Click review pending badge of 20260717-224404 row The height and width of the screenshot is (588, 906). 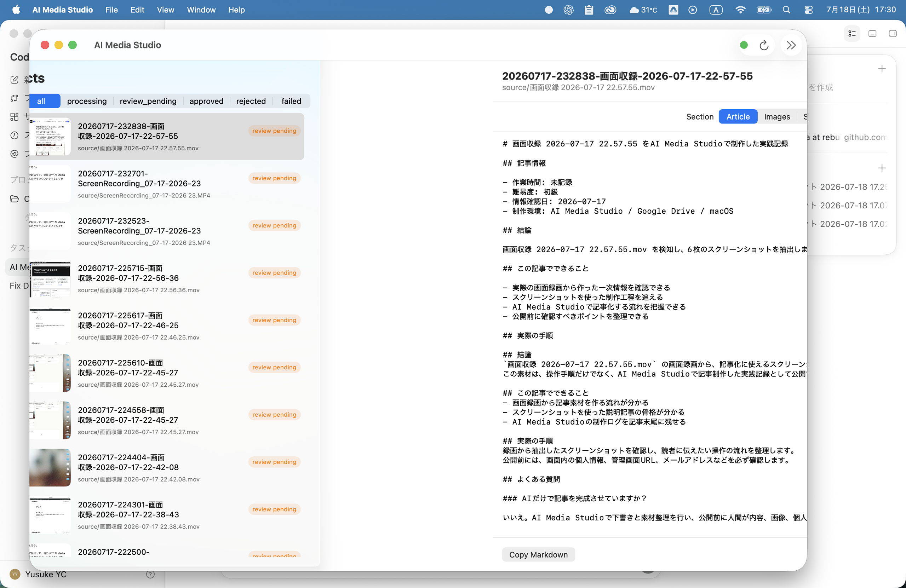click(x=274, y=462)
